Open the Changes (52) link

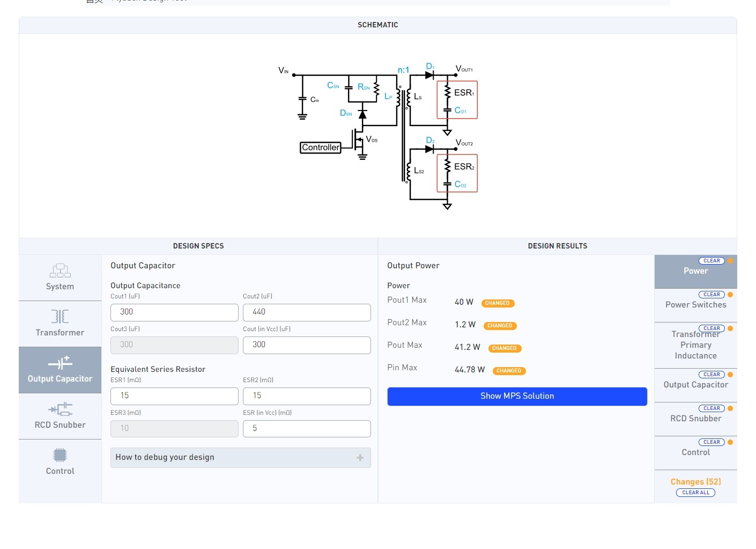pos(695,481)
